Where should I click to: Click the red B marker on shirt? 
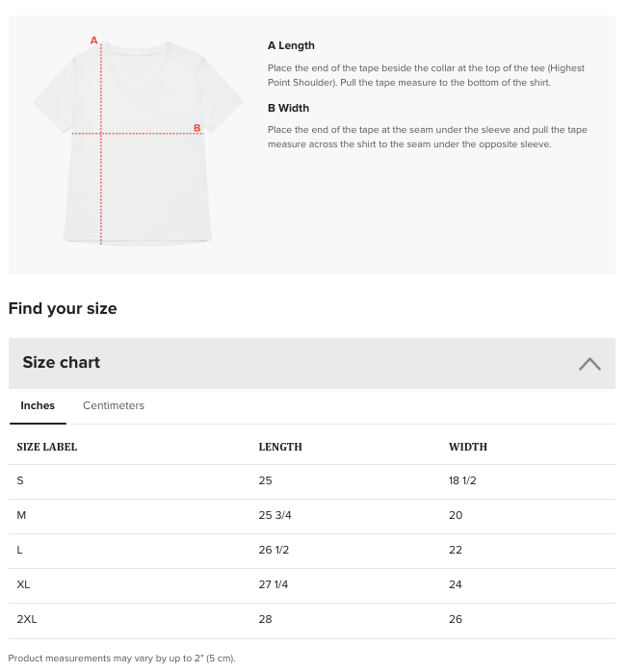197,128
